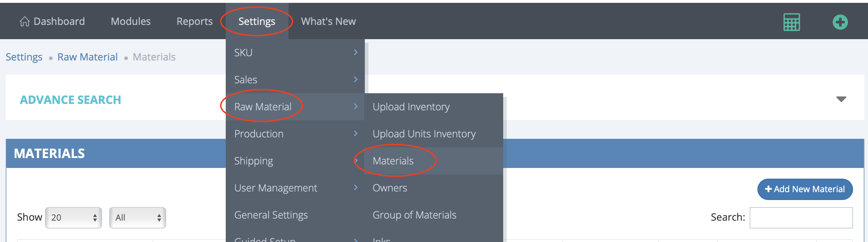Open the All filter dropdown
Viewport: 868px width, 242px height.
137,217
